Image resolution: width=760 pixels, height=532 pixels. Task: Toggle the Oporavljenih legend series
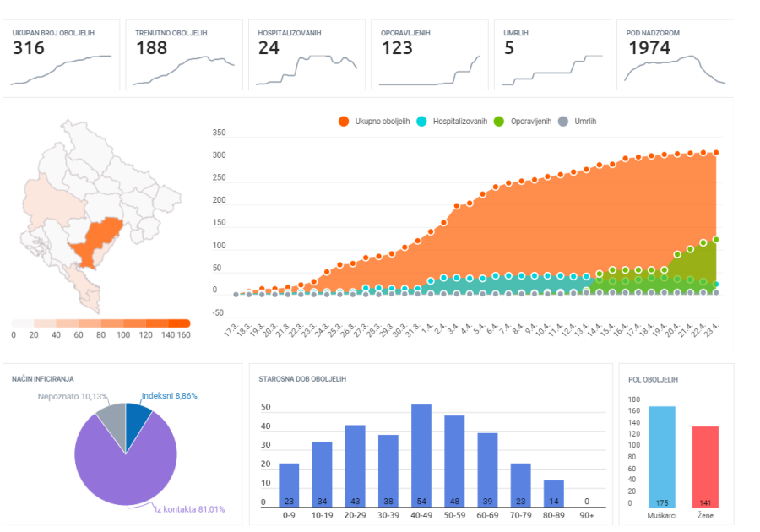pyautogui.click(x=523, y=121)
